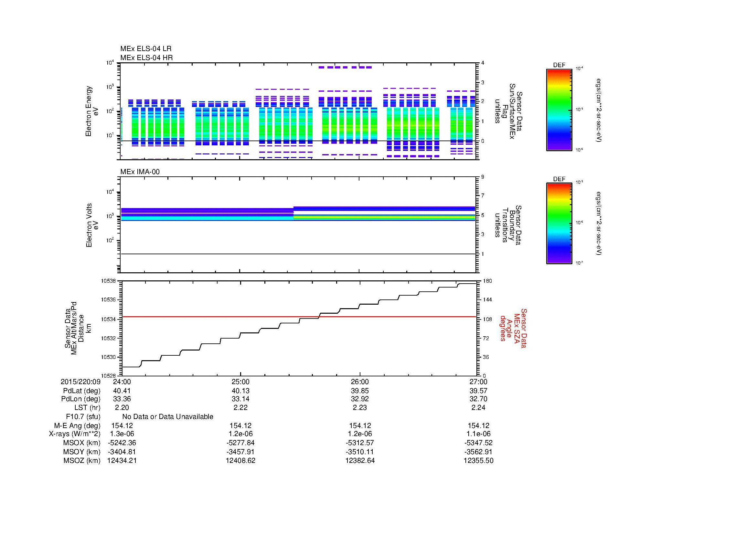Image resolution: width=756 pixels, height=534 pixels.
Task: Click the MSOY value -3457.91
Action: [241, 452]
